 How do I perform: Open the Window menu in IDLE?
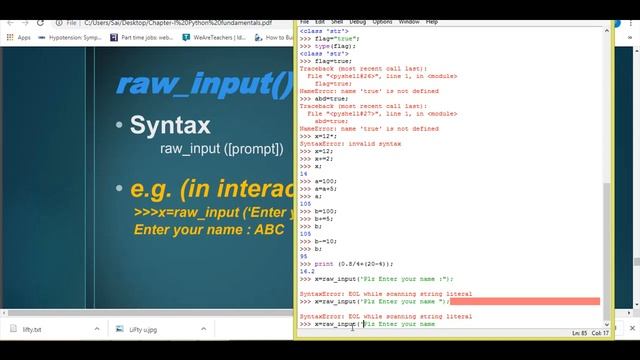coord(409,22)
